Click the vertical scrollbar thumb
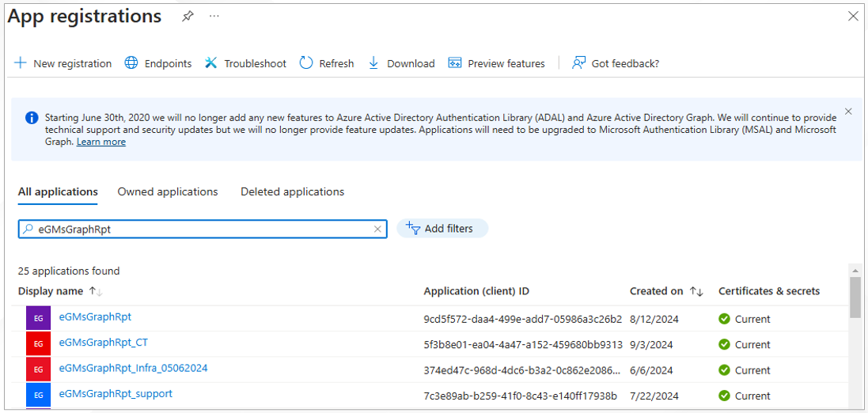The image size is (868, 413). [855, 297]
